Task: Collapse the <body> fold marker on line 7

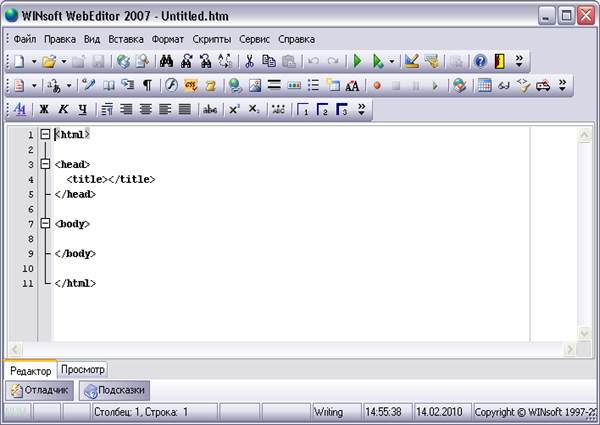Action: coord(45,223)
